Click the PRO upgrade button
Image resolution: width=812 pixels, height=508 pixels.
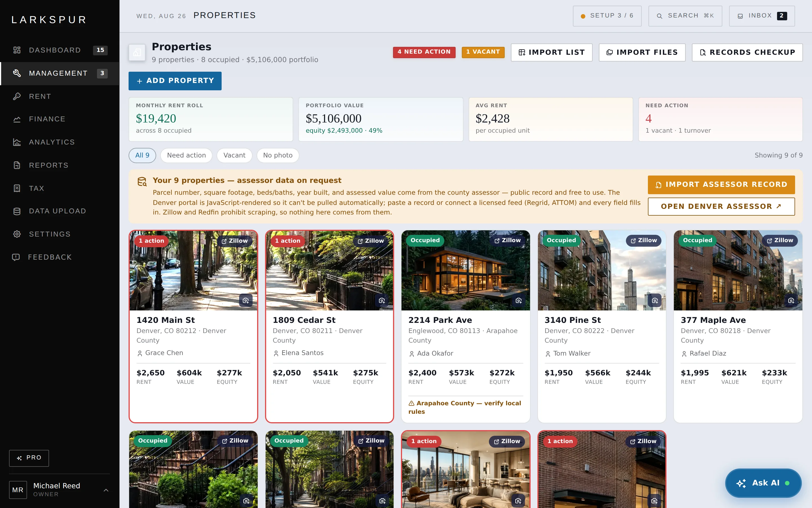tap(29, 458)
